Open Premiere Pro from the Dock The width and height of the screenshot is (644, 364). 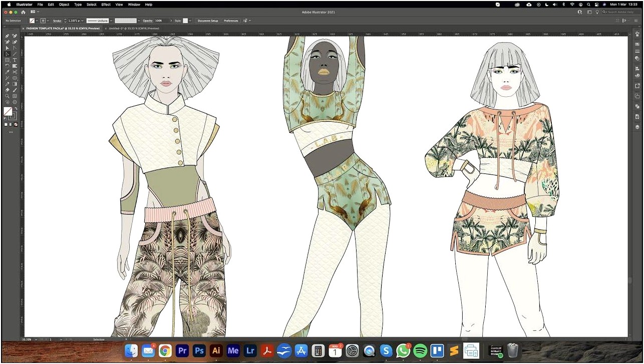tap(182, 351)
